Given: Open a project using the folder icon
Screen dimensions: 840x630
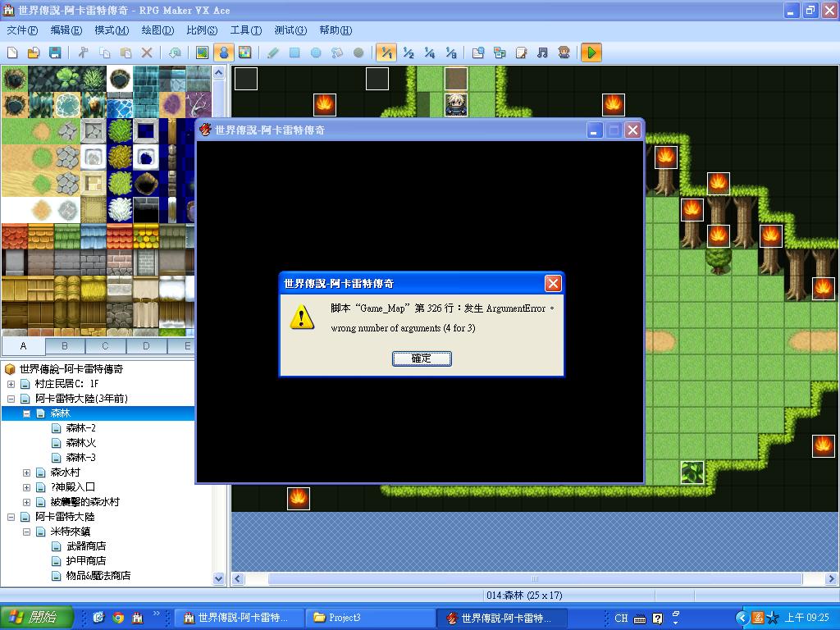Looking at the screenshot, I should point(33,52).
